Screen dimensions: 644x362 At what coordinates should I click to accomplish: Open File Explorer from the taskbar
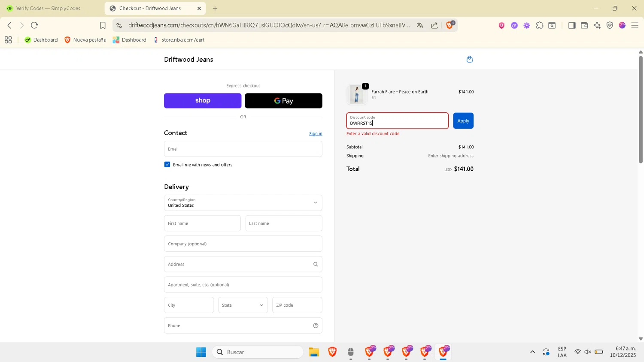click(314, 352)
